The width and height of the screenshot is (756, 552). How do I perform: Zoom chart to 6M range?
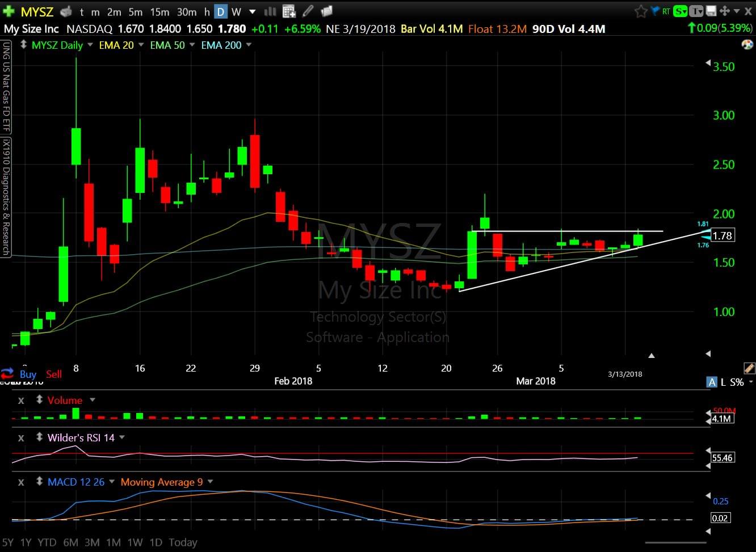70,542
